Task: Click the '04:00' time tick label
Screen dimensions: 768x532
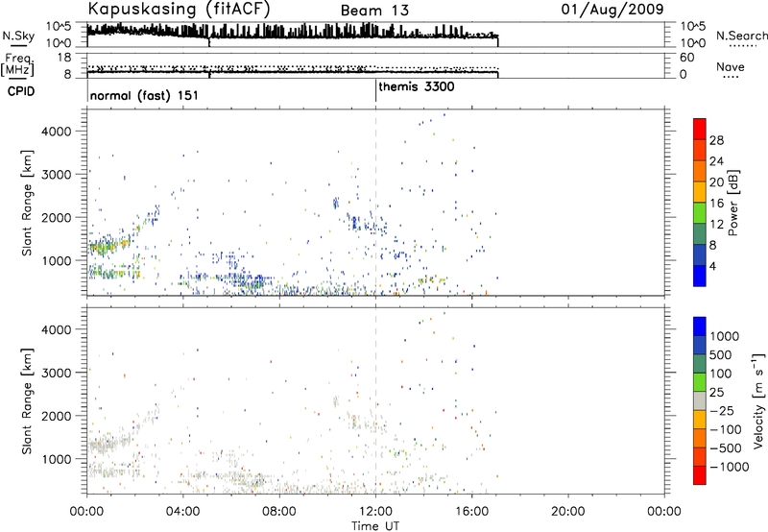Action: (x=182, y=512)
